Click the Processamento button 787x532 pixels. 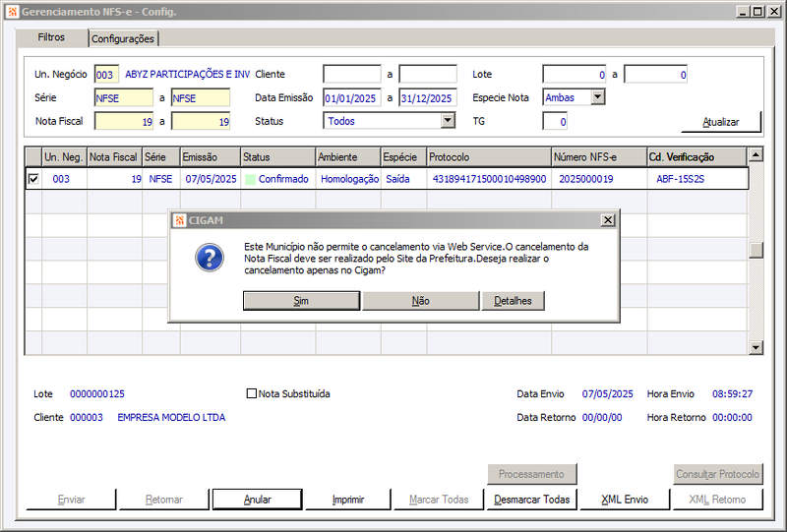pyautogui.click(x=531, y=474)
